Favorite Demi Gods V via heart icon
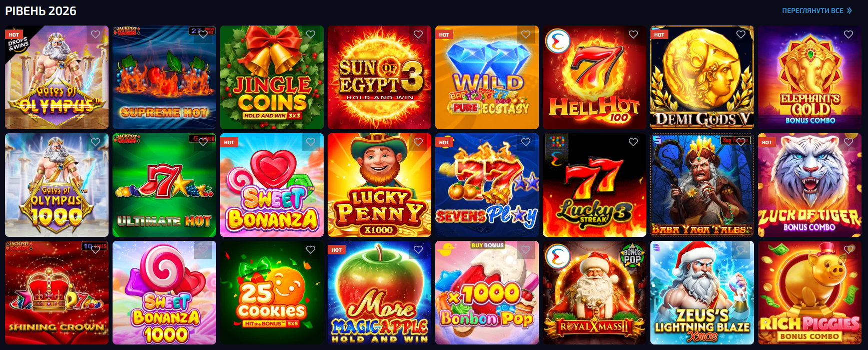This screenshot has width=868, height=350. click(x=741, y=35)
